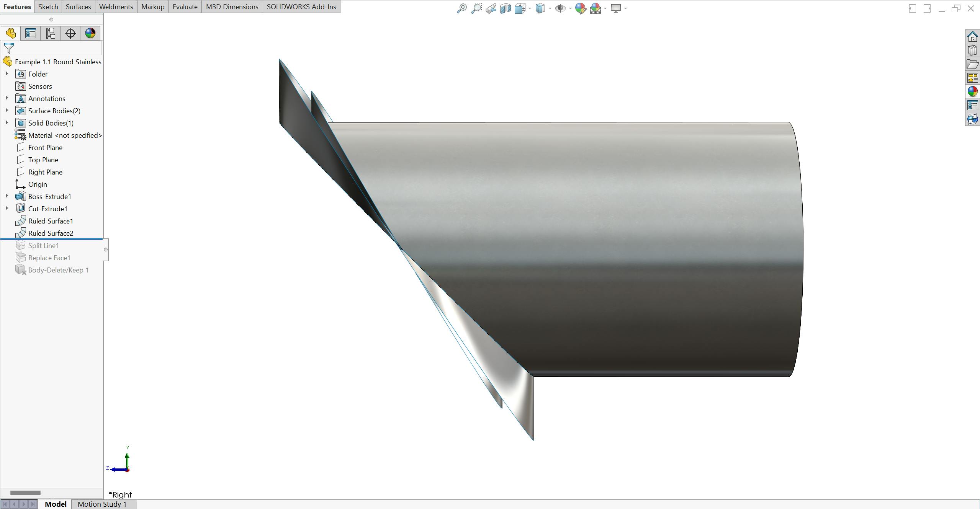The height and width of the screenshot is (509, 980).
Task: Open the DisplayManager sphere icon
Action: 90,33
